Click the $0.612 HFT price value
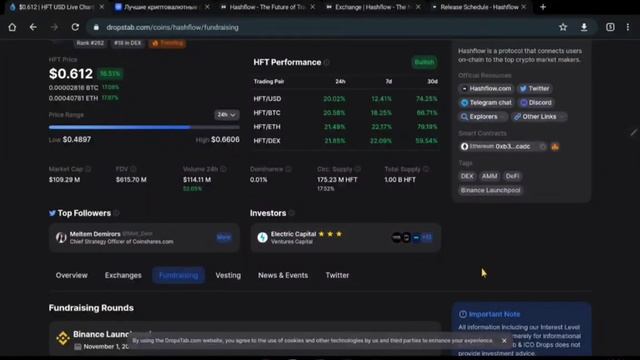 click(71, 74)
